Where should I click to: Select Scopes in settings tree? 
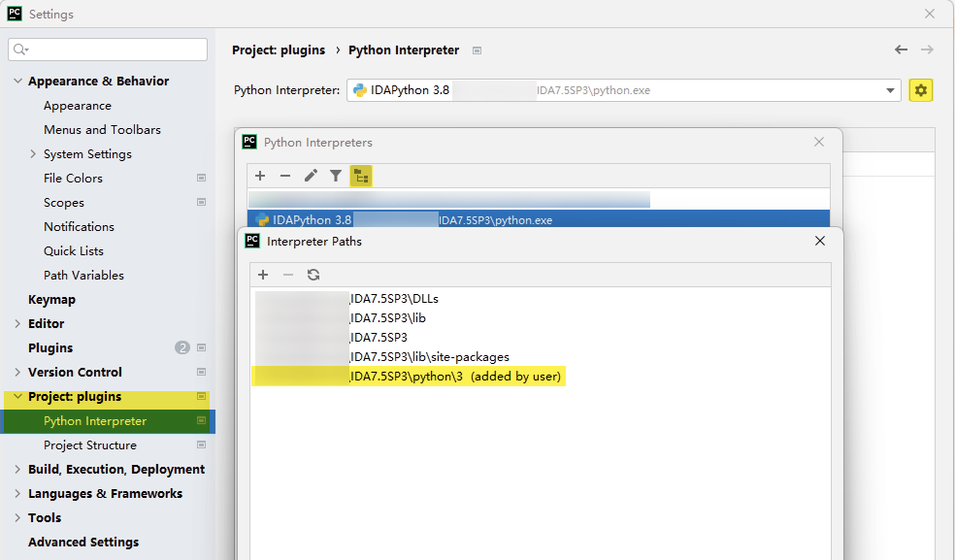click(64, 202)
